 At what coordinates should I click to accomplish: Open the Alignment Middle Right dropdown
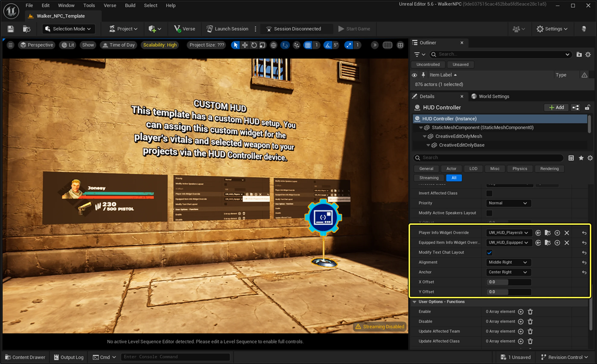point(508,262)
